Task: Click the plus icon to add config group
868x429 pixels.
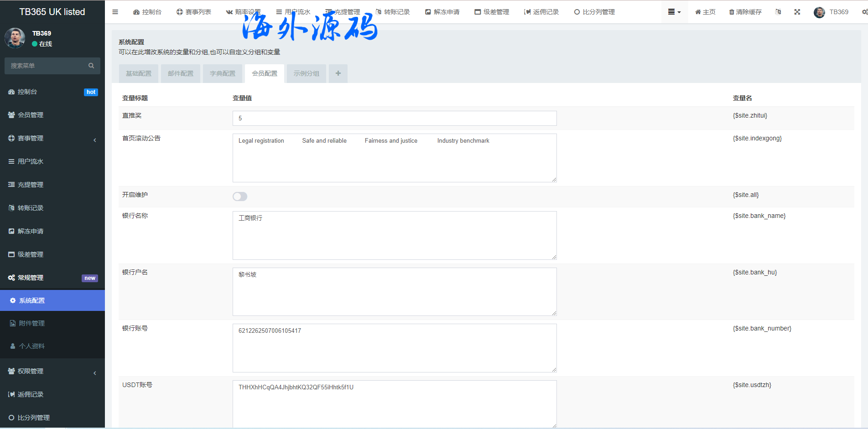Action: click(x=338, y=73)
